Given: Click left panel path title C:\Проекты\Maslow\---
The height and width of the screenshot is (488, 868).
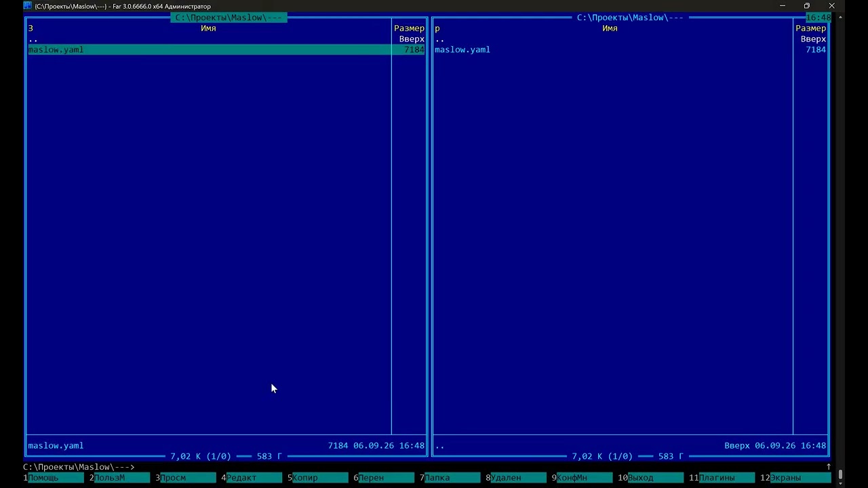Looking at the screenshot, I should click(x=229, y=18).
